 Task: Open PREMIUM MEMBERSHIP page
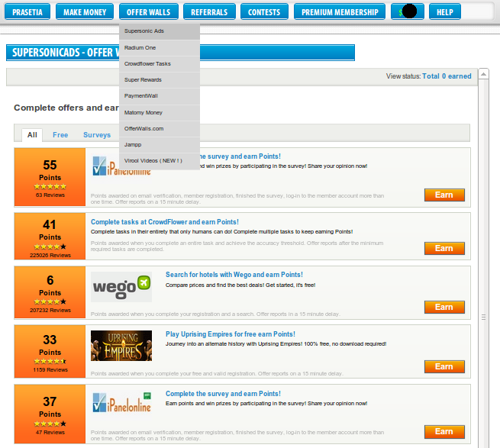(340, 11)
